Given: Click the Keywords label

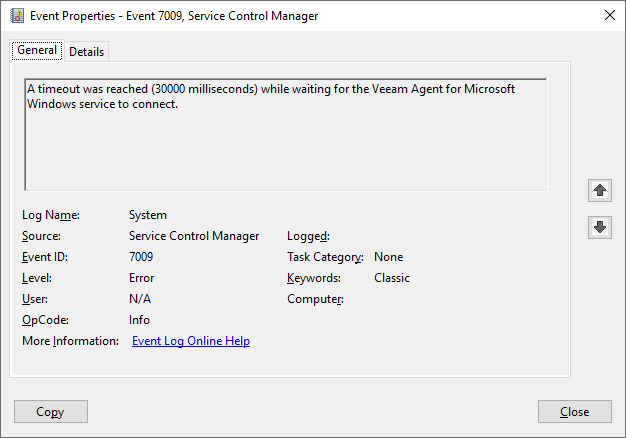Looking at the screenshot, I should click(x=314, y=278).
